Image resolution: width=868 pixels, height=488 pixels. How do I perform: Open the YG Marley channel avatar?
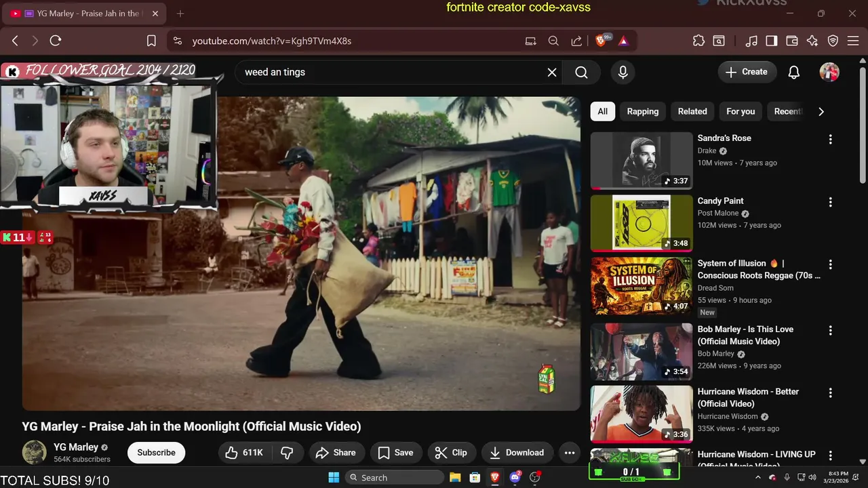click(x=35, y=452)
